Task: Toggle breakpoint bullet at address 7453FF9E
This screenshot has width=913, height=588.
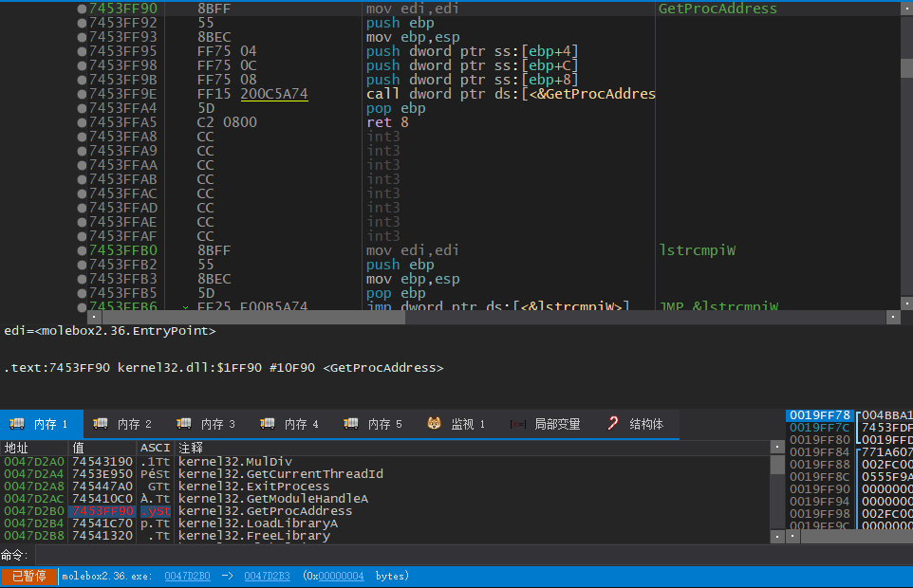Action: click(83, 94)
